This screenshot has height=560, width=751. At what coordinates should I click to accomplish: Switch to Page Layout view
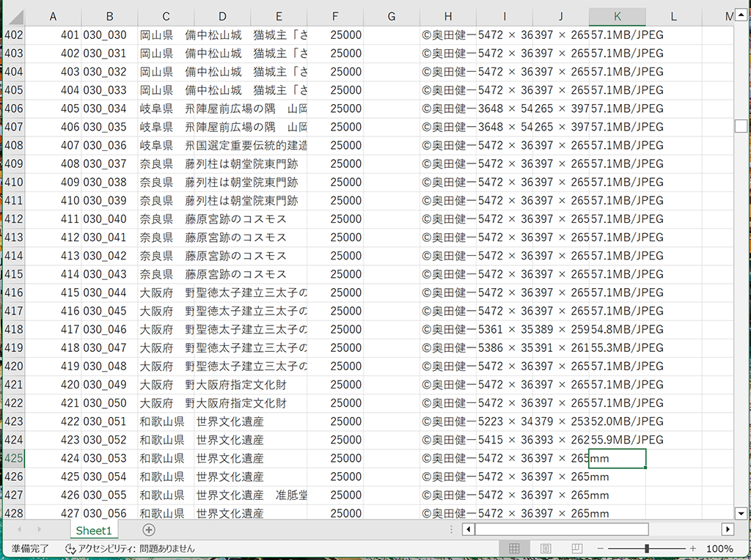click(546, 548)
